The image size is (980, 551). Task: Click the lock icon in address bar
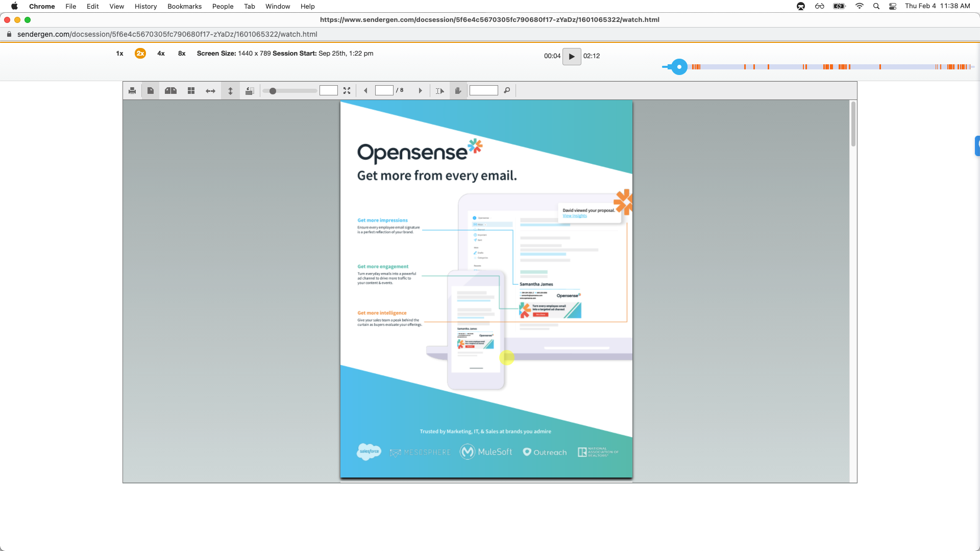coord(9,34)
